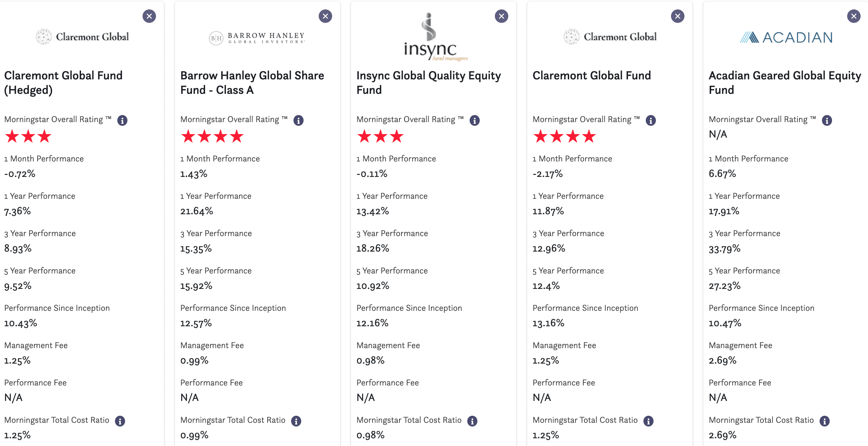This screenshot has height=446, width=868.
Task: Show Morningstar Overall Rating info for Insync fund
Action: pos(474,120)
